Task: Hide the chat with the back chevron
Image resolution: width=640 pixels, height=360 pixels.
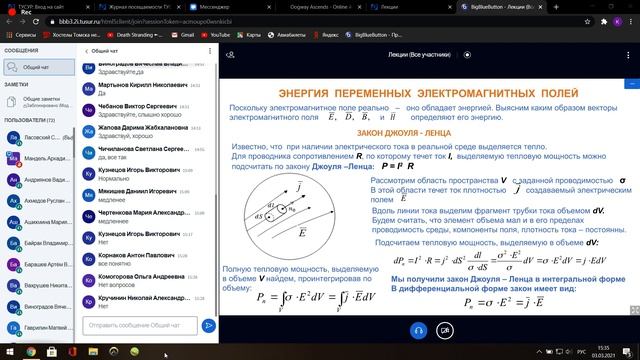Action: 86,51
